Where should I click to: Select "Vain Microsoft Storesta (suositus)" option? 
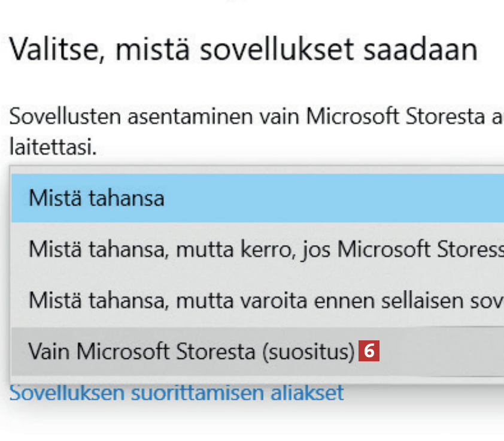tap(192, 351)
